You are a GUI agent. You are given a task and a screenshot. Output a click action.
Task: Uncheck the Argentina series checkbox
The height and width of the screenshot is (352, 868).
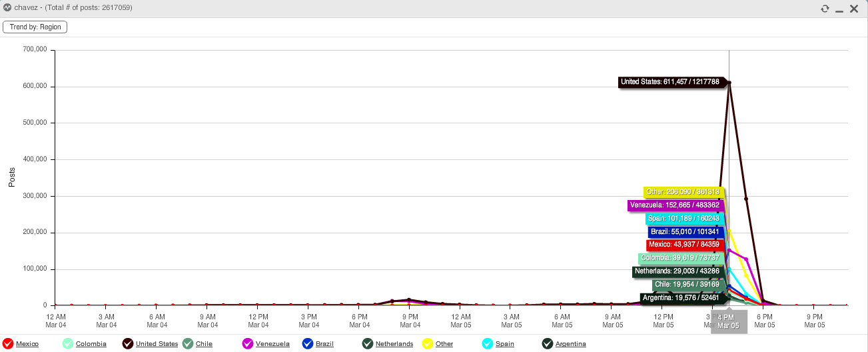pyautogui.click(x=548, y=344)
